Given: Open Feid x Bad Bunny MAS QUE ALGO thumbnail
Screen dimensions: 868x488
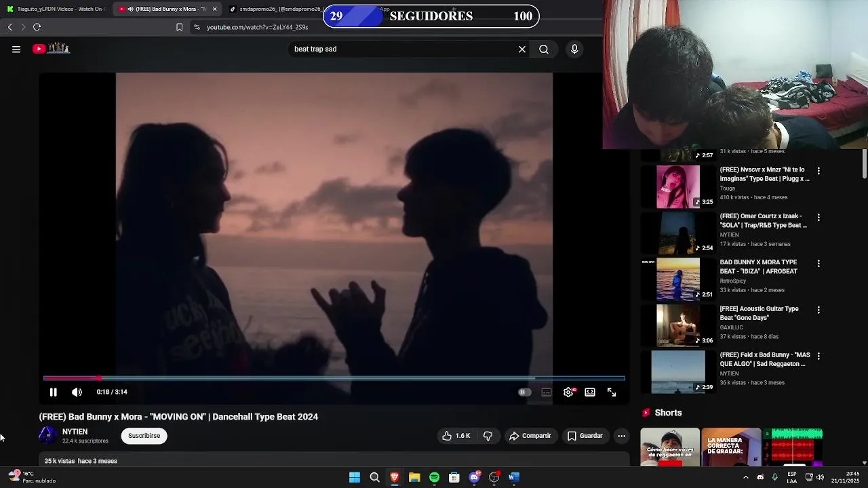Looking at the screenshot, I should 678,371.
